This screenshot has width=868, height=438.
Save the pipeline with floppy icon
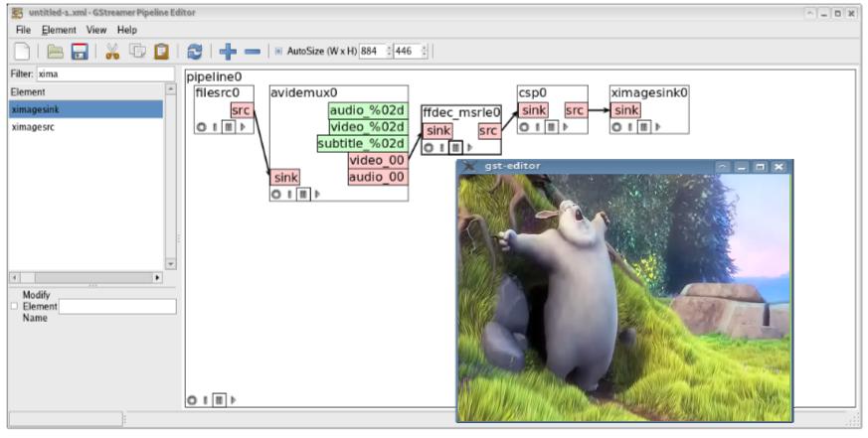tap(80, 52)
